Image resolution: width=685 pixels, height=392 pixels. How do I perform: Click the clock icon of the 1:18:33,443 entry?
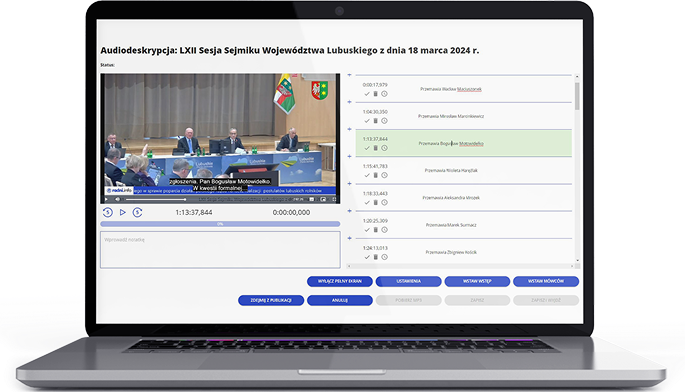384,203
